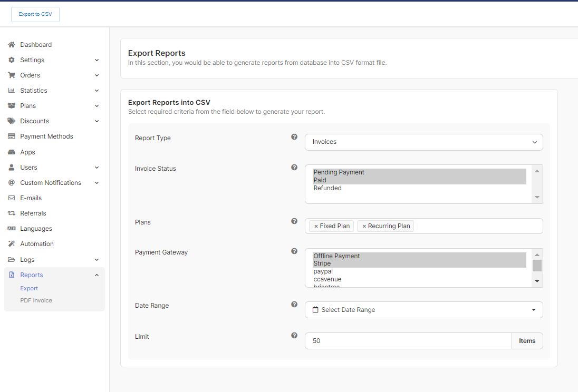Click the Languages icon in sidebar
Screen dimensions: 578x392
click(12, 229)
